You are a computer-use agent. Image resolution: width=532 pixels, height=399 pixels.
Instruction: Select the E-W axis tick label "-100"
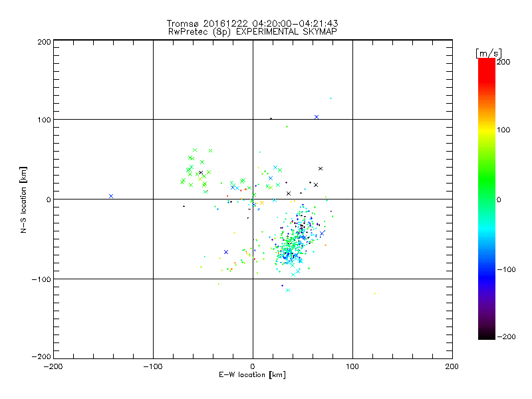tap(153, 366)
